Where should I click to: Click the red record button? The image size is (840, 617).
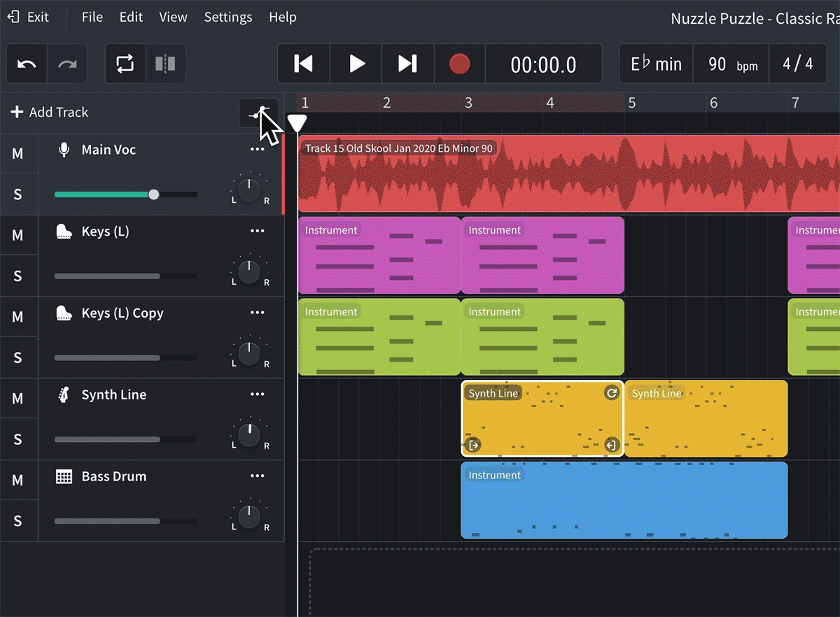(459, 64)
